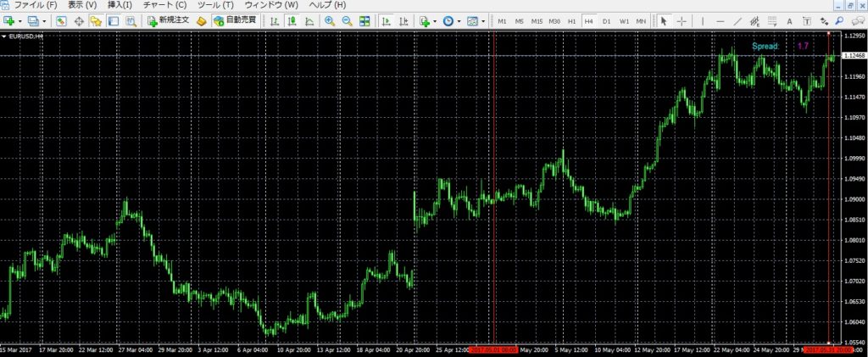Open the ファイル (F) menu
The image size is (868, 357).
pyautogui.click(x=35, y=5)
